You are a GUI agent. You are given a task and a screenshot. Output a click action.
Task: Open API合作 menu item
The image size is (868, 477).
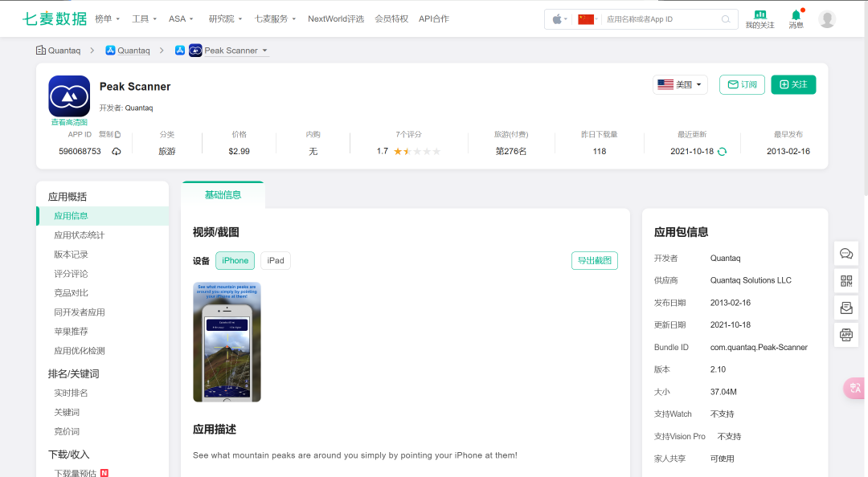point(434,18)
